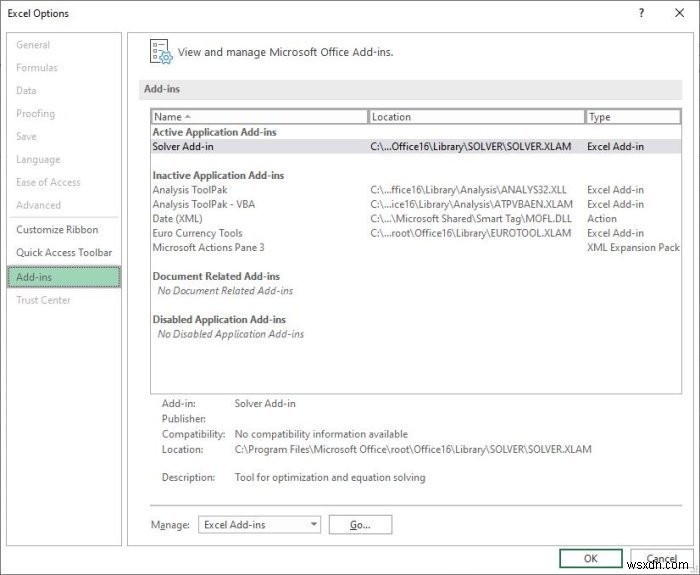The height and width of the screenshot is (575, 700).
Task: Click the SOLVER.XLAM location cell
Action: (471, 146)
